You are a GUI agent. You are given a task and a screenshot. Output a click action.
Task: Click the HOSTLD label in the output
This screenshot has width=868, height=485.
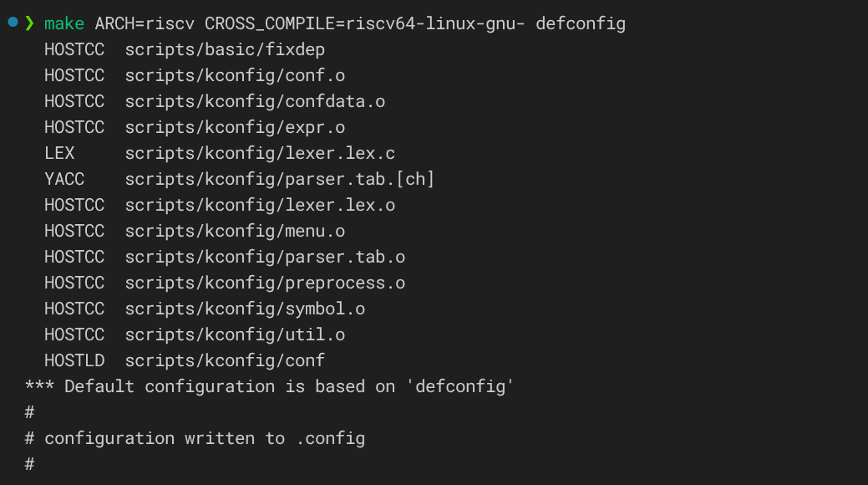pos(74,360)
